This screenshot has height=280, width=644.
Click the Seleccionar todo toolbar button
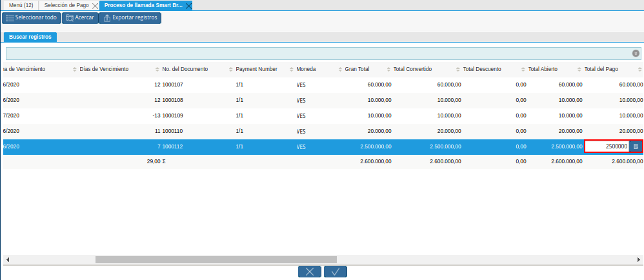coord(30,17)
